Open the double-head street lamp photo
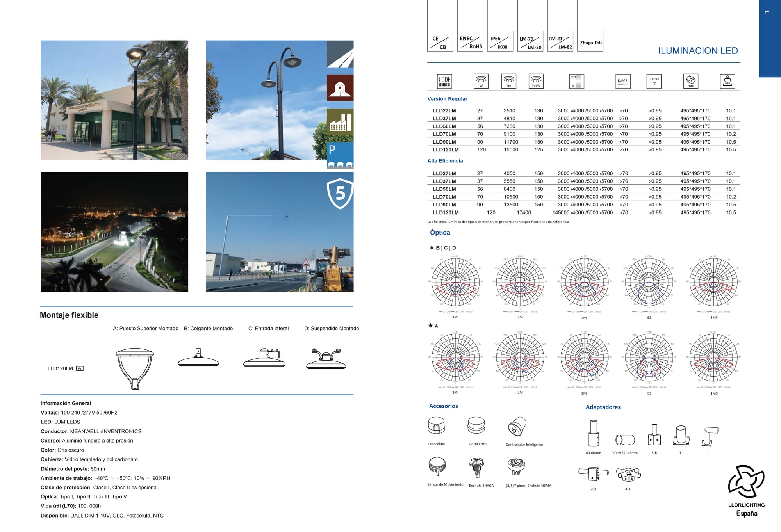 pos(266,100)
